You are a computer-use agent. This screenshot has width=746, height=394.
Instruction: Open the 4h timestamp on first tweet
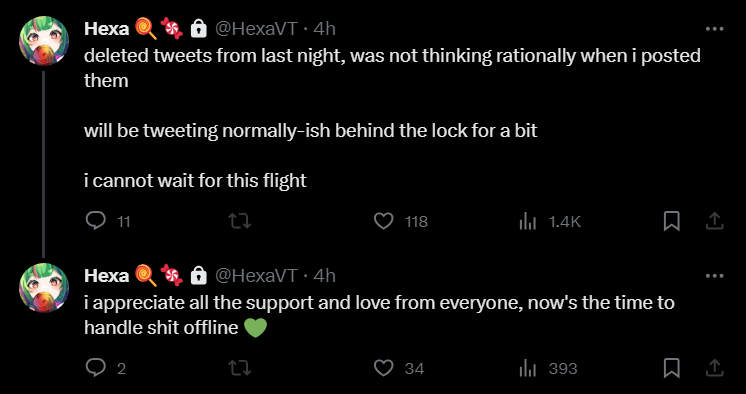pyautogui.click(x=324, y=29)
